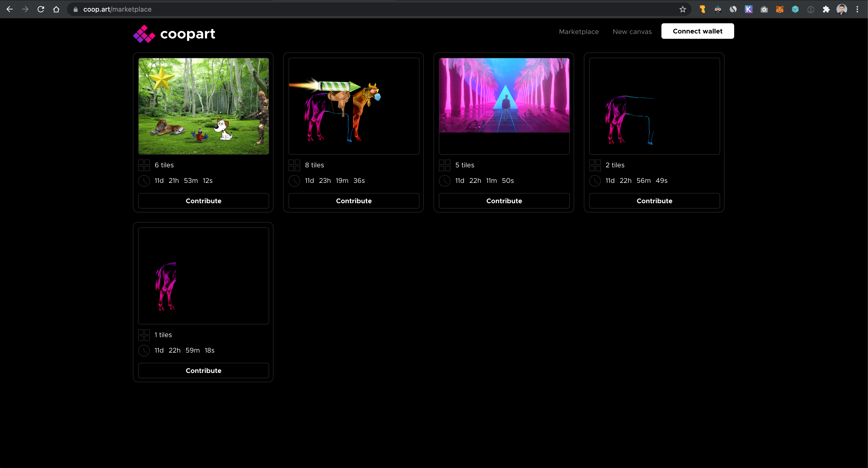Bookmark this page with the star icon
This screenshot has height=468, width=868.
682,9
